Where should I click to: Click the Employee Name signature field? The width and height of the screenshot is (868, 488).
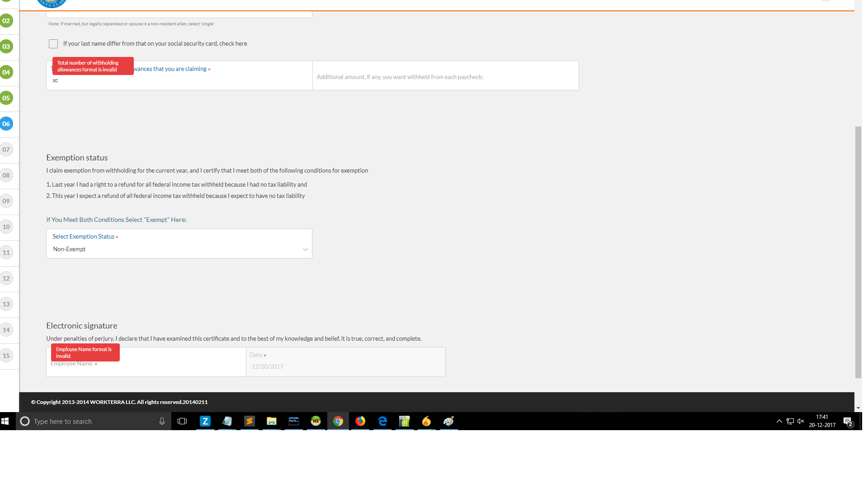click(x=146, y=367)
